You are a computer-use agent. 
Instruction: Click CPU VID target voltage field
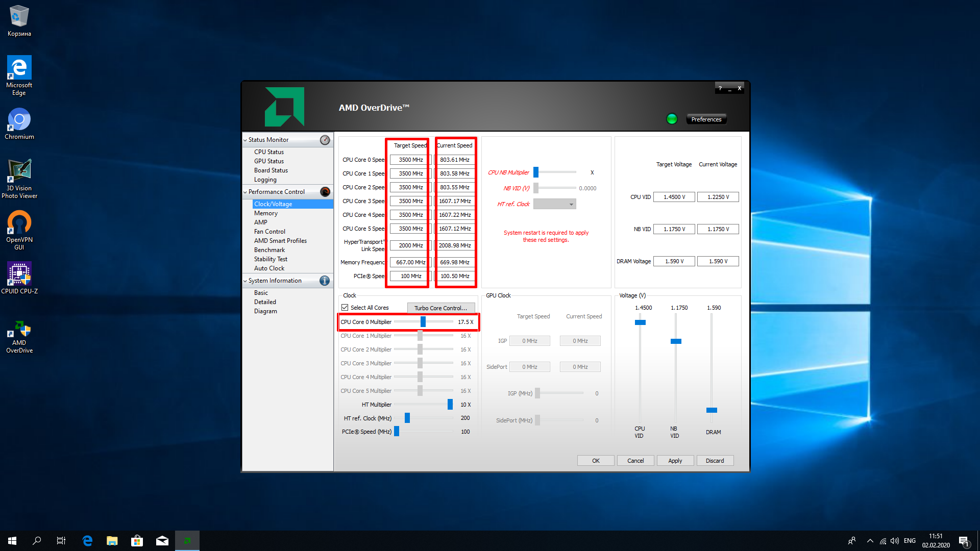tap(674, 197)
